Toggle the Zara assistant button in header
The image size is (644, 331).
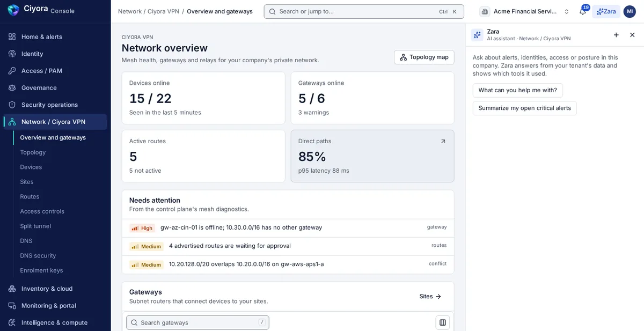(606, 11)
